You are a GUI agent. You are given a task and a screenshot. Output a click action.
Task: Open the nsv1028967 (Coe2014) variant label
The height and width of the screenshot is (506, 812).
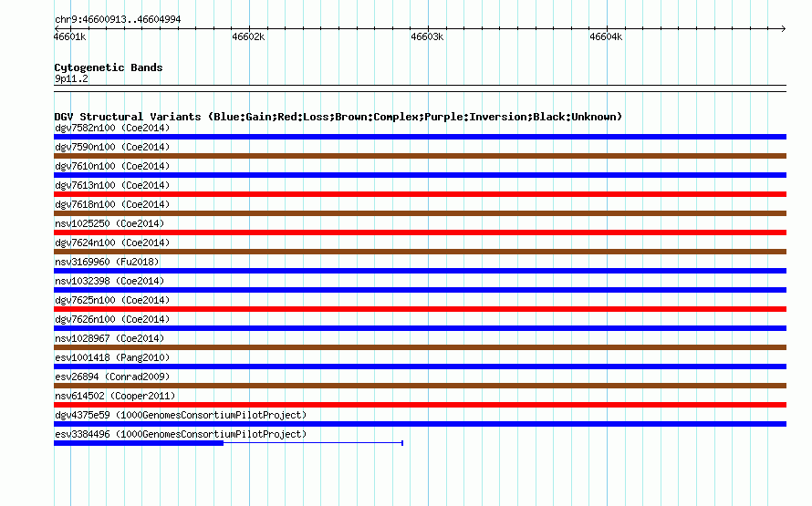(x=109, y=338)
